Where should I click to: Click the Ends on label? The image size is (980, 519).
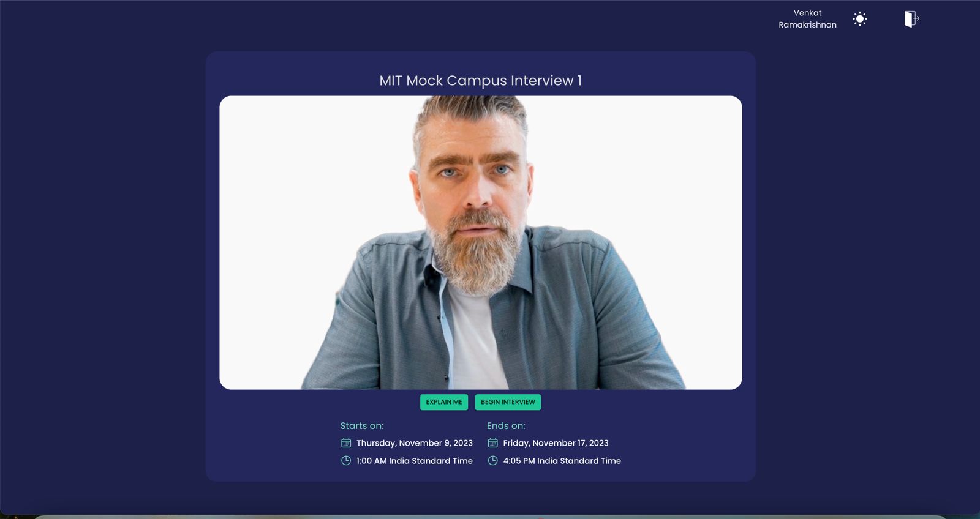tap(506, 426)
